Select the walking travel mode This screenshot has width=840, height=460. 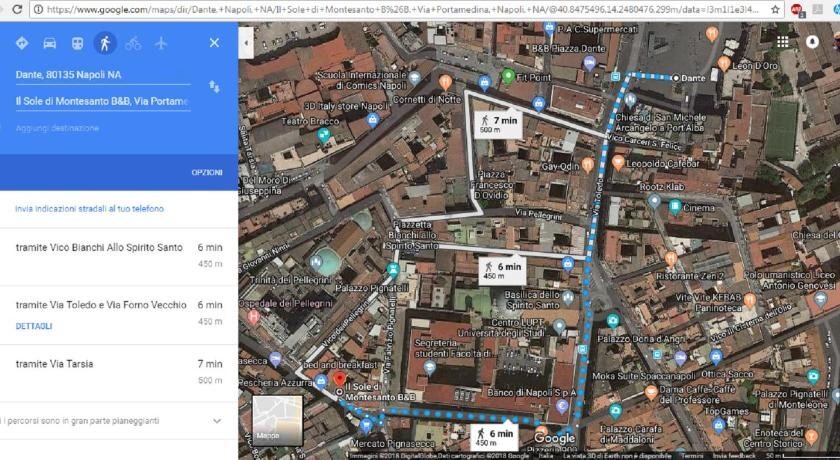pyautogui.click(x=104, y=43)
